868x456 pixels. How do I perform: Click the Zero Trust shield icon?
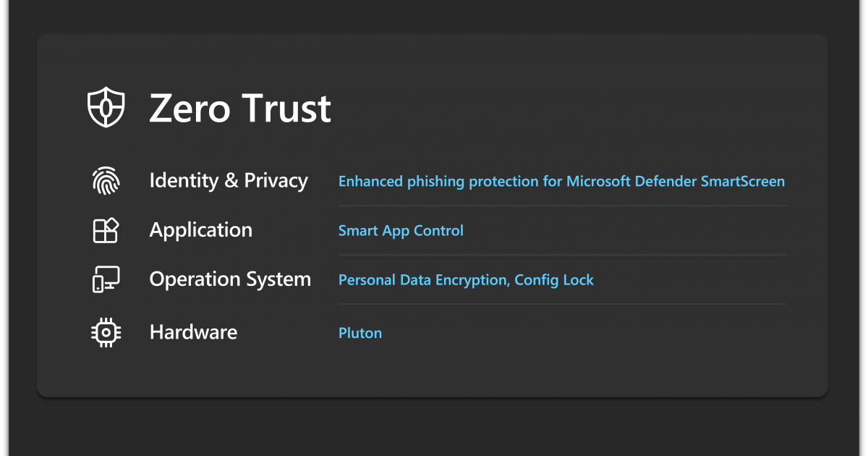coord(106,109)
